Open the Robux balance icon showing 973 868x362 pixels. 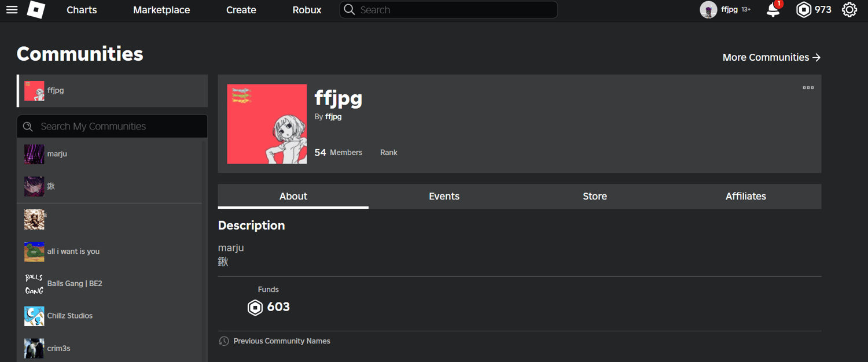[804, 10]
